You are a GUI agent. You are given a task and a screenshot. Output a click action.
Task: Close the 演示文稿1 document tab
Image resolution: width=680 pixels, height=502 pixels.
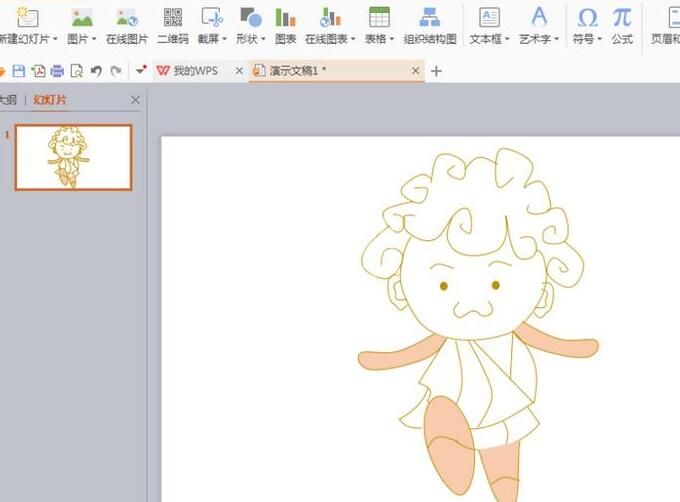point(415,70)
